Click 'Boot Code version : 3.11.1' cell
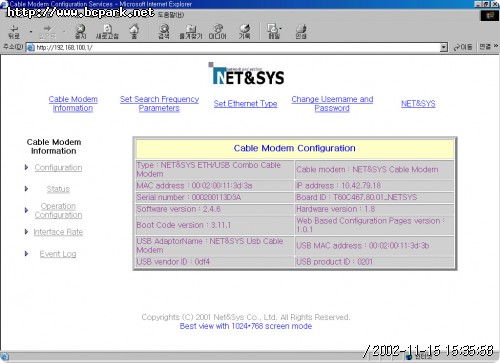Screen dimensions: 500x363 215,225
